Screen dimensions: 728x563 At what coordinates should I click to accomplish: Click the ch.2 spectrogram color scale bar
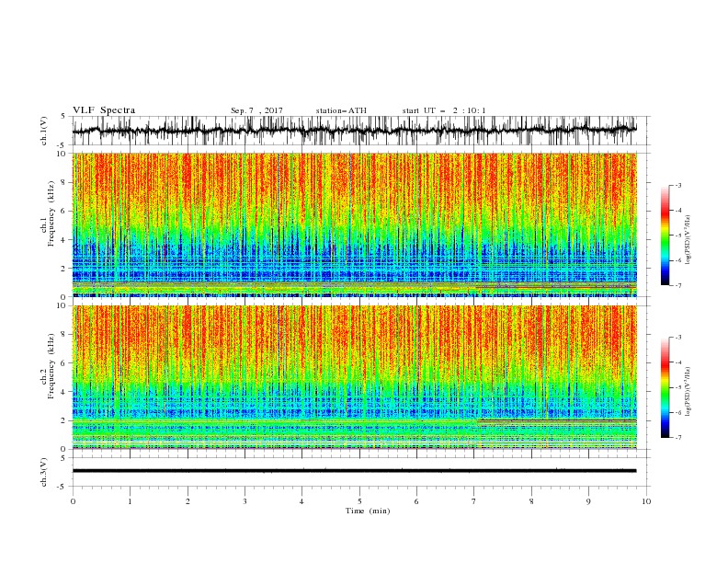(665, 387)
